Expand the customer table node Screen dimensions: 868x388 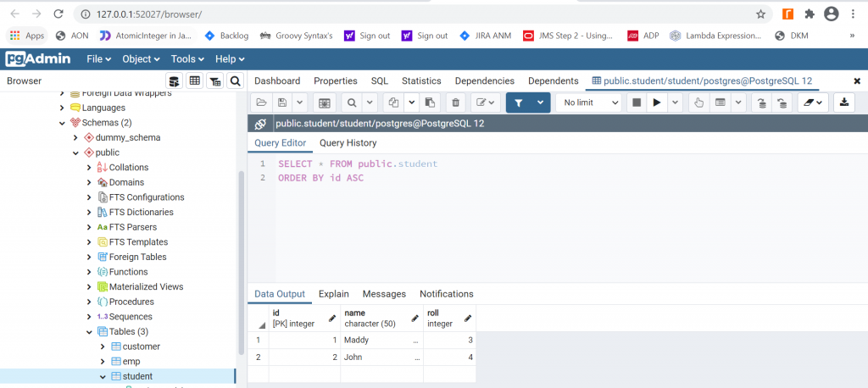pyautogui.click(x=103, y=346)
